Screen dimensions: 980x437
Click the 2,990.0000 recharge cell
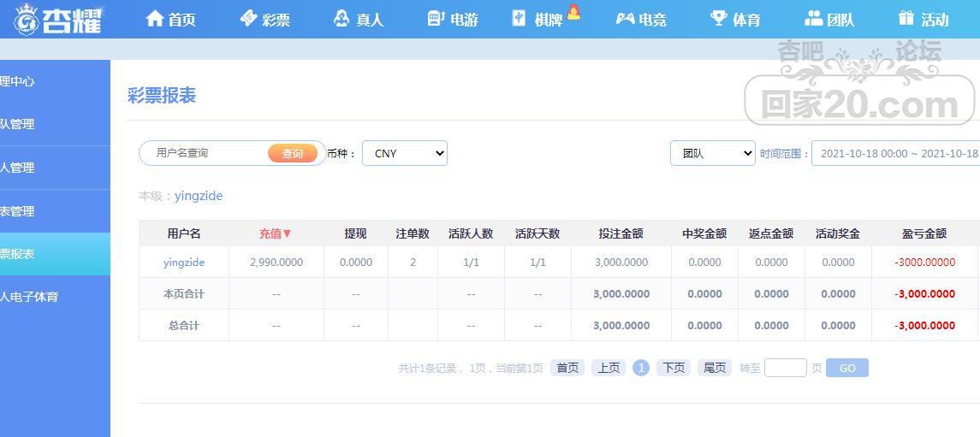[276, 263]
